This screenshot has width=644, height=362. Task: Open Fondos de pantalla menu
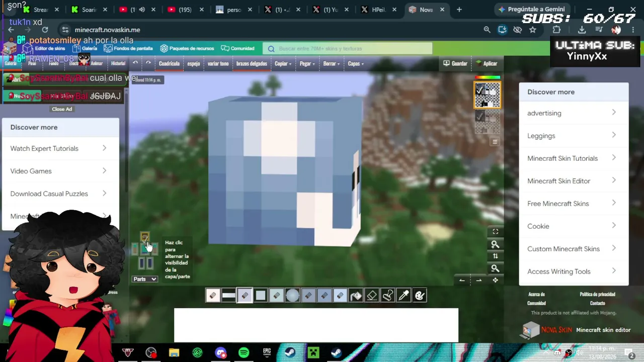coord(128,48)
